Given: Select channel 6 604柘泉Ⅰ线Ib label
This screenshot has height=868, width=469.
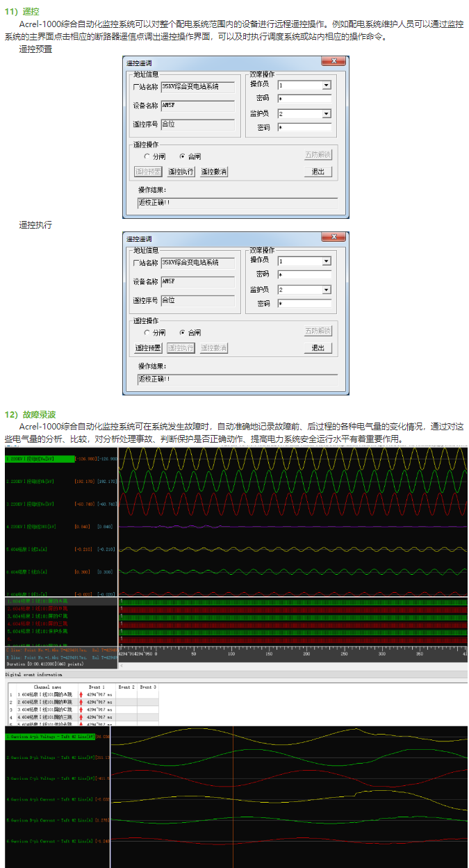Looking at the screenshot, I should pos(27,571).
